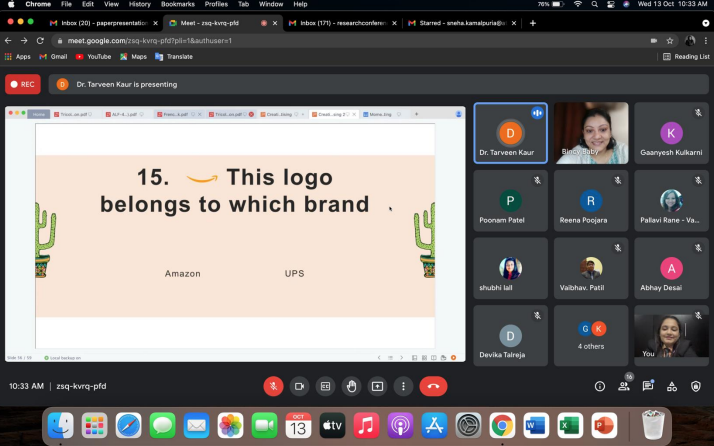Open Translate bookmark
714x446 pixels.
(x=174, y=56)
